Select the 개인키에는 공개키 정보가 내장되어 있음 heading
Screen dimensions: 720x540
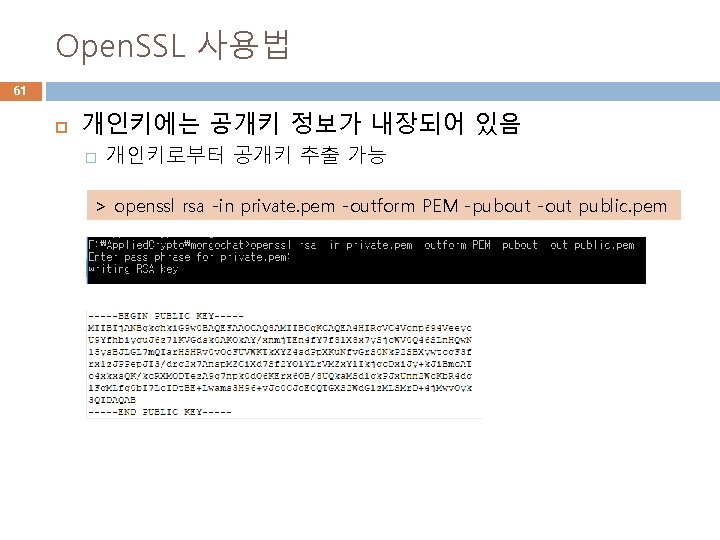[x=301, y=124]
